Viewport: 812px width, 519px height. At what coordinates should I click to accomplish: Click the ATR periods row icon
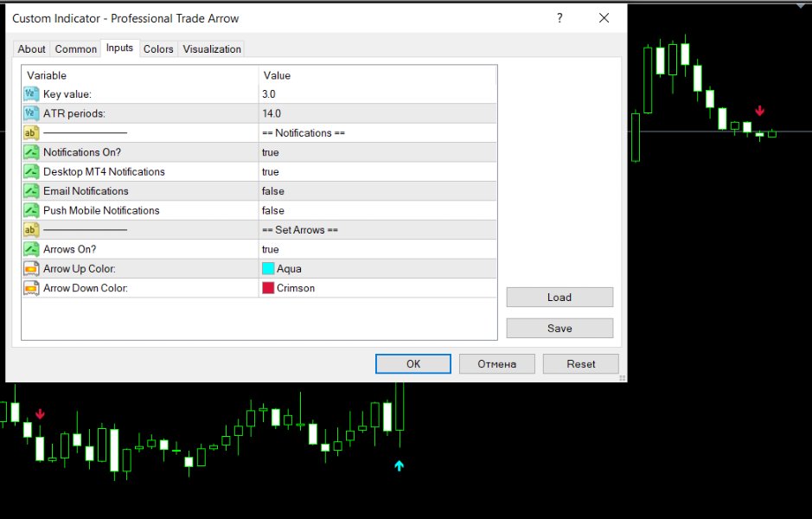point(31,113)
